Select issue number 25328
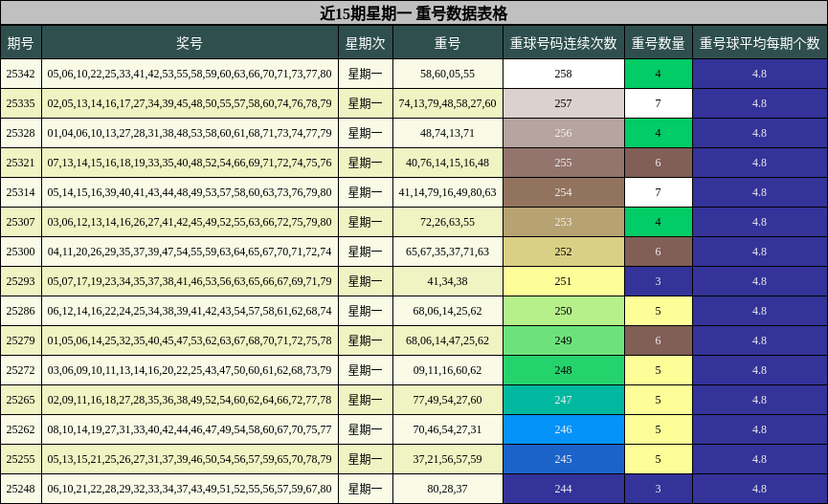This screenshot has height=504, width=828. 21,133
